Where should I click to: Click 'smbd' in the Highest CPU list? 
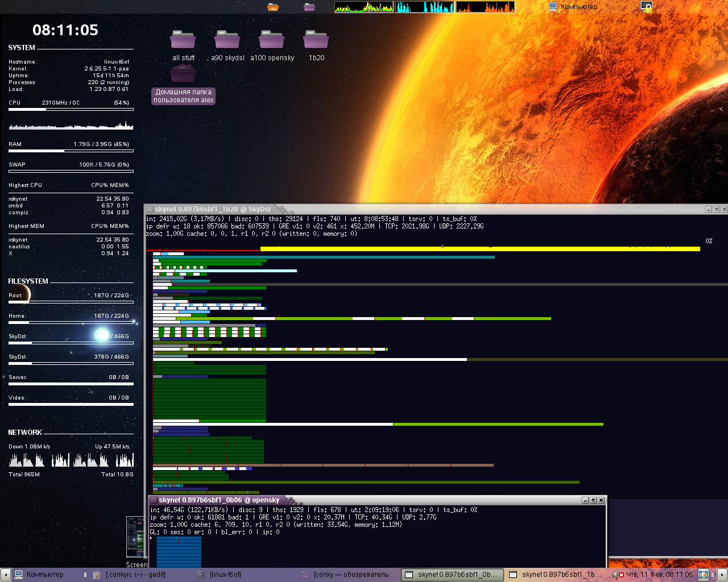coord(16,206)
